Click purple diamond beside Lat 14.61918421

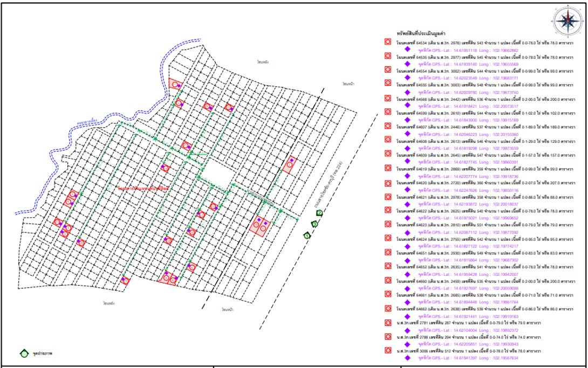pyautogui.click(x=408, y=105)
